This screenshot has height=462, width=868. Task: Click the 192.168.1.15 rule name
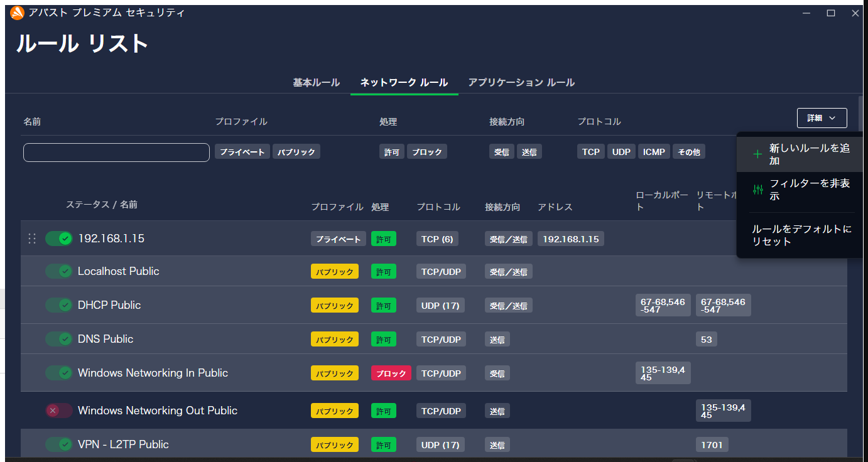(111, 239)
